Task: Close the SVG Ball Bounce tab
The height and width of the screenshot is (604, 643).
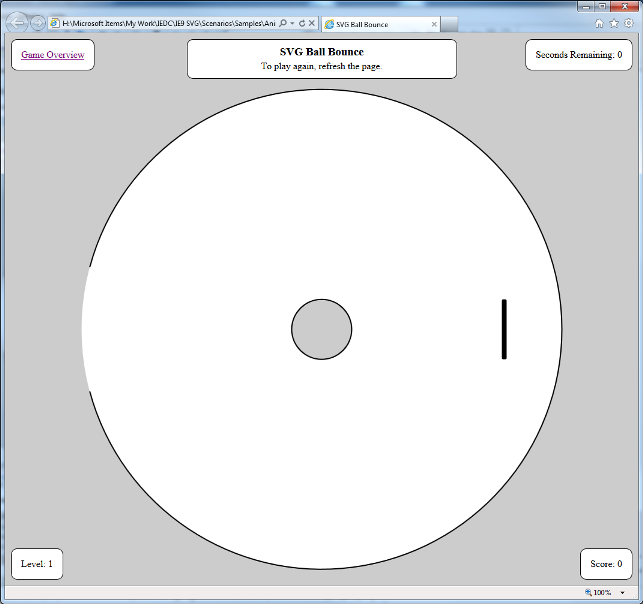Action: 434,24
